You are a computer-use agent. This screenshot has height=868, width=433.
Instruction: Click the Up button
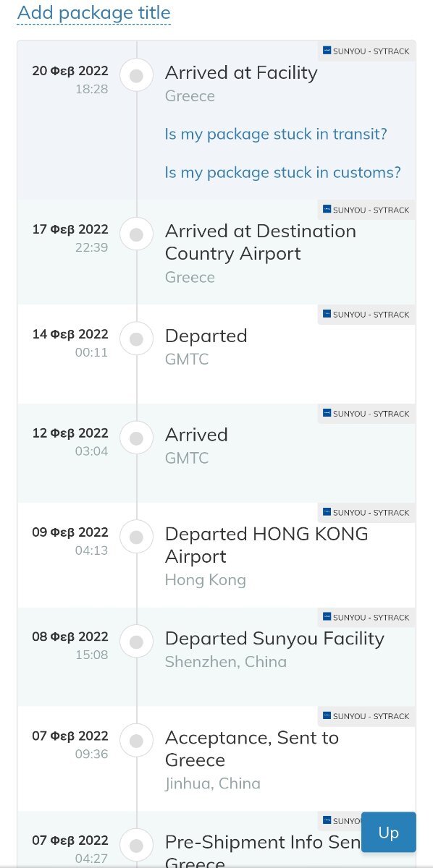[388, 832]
